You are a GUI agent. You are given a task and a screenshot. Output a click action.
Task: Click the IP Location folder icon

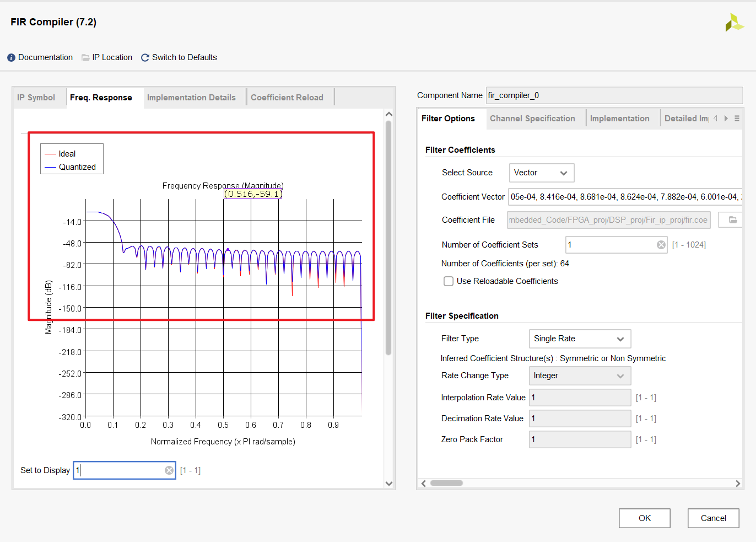[x=85, y=57]
